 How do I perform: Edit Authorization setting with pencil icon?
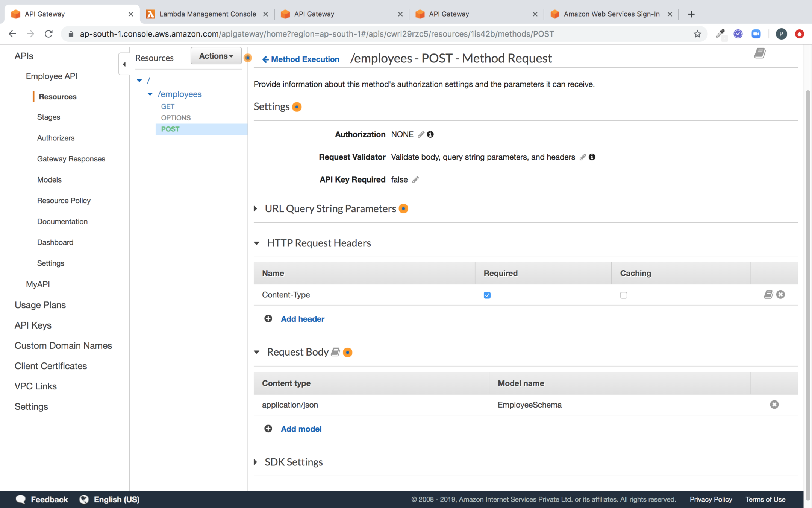click(x=421, y=134)
